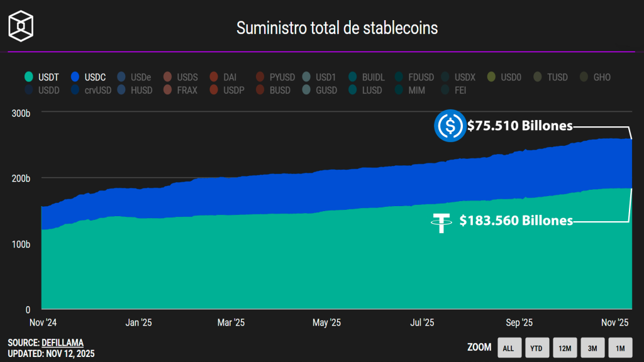Screen dimensions: 644x362
Task: Choose the 3M zoom option
Action: click(x=592, y=348)
